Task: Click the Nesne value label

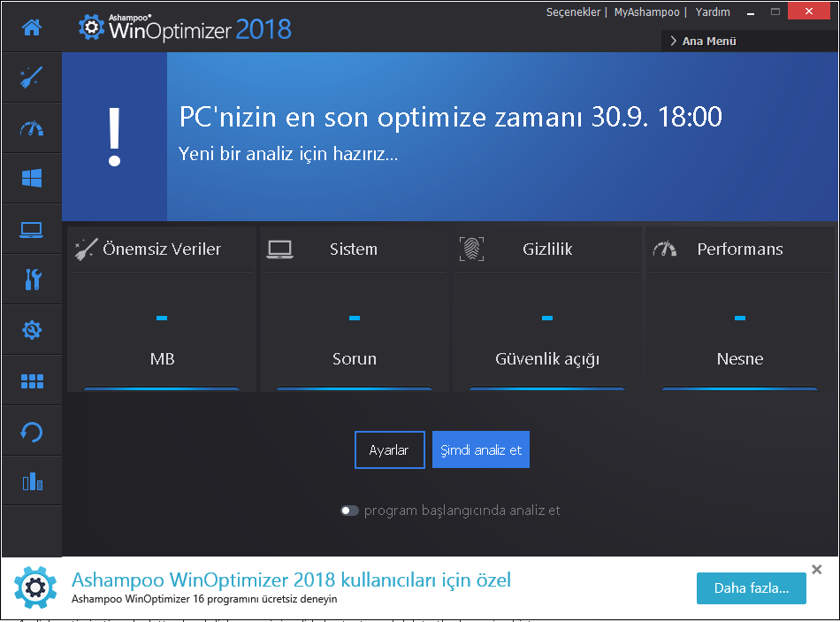Action: click(x=740, y=358)
